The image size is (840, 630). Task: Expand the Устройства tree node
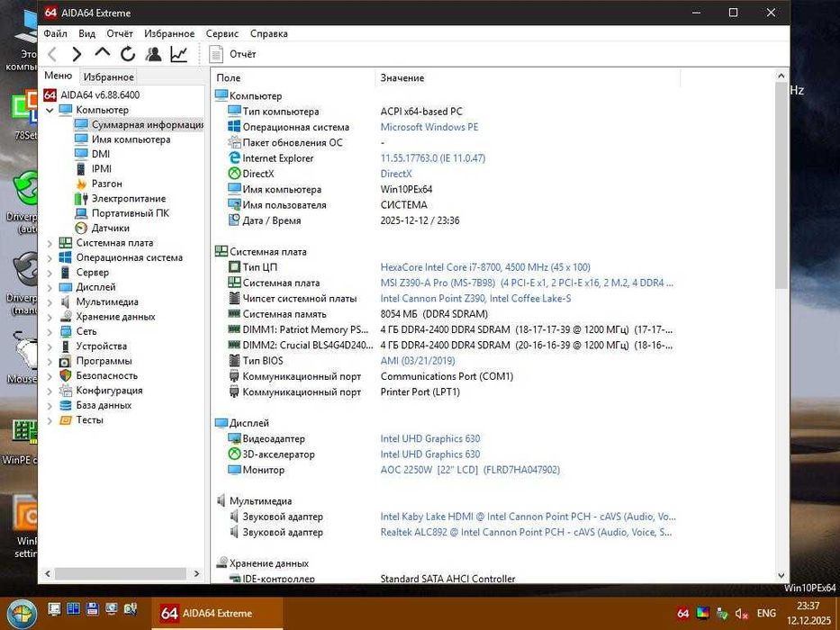(x=50, y=346)
